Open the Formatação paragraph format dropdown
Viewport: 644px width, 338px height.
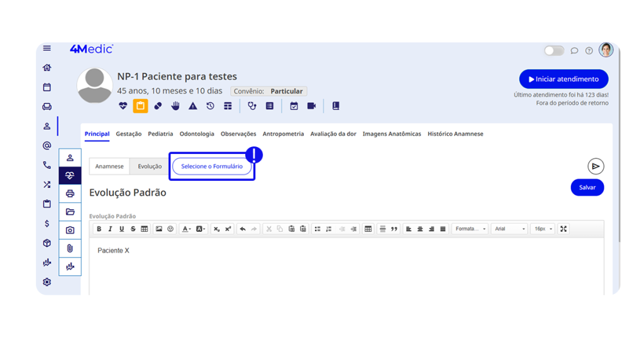pos(470,229)
